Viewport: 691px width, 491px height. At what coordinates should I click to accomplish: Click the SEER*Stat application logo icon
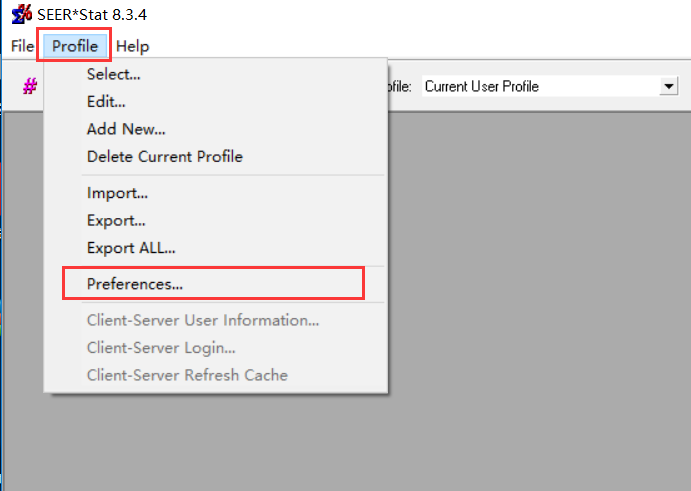22,14
